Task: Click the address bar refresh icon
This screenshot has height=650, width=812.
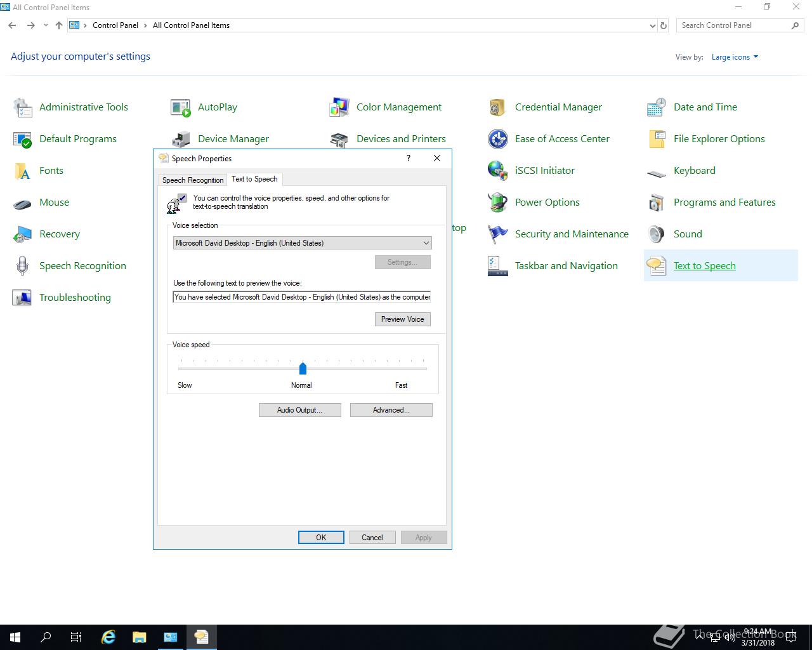Action: point(664,25)
